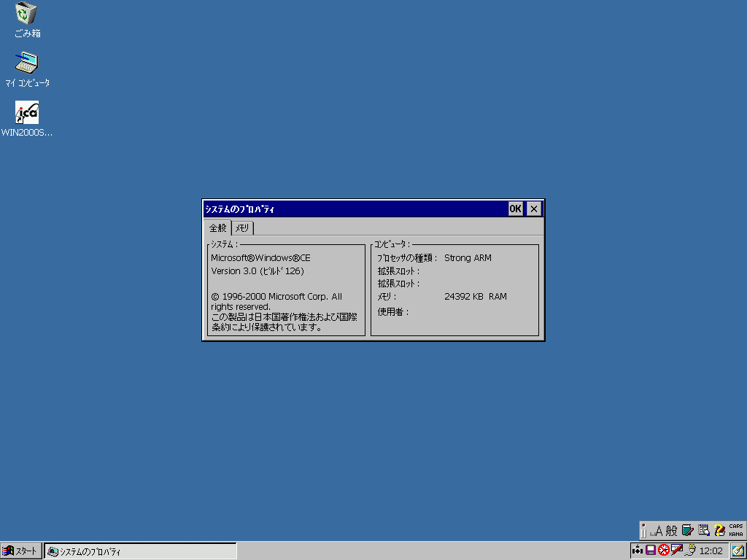The height and width of the screenshot is (560, 747).
Task: Click the プロセッサの種類 label
Action: pos(407,258)
